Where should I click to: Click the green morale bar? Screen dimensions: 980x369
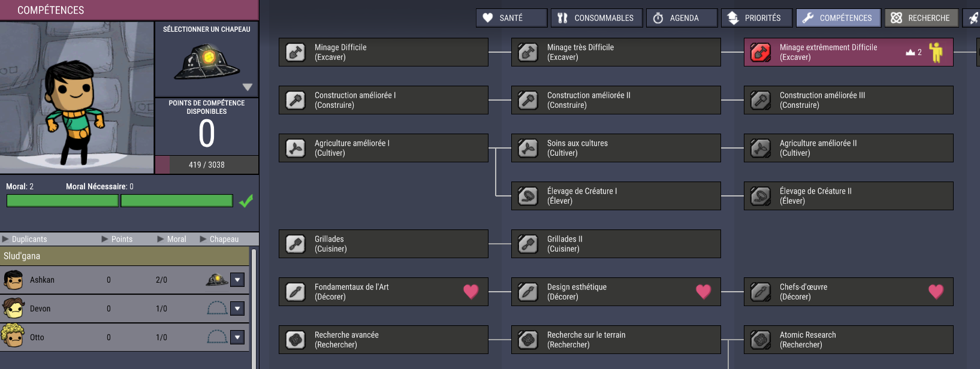tap(119, 201)
